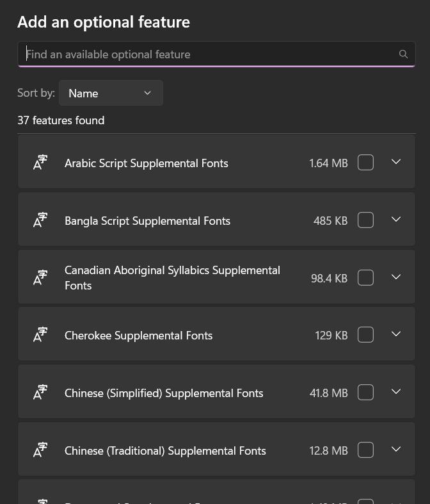Expand Chinese (Traditional) Supplemental Fonts details
The height and width of the screenshot is (504, 430).
[396, 450]
